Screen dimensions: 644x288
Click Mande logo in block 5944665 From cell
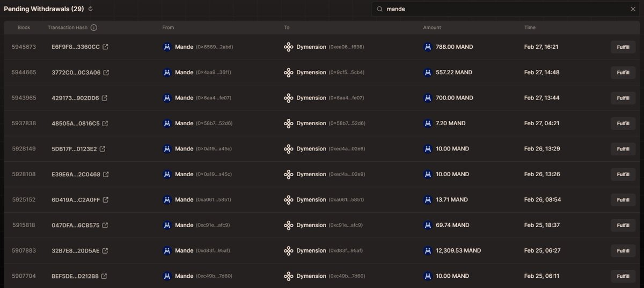tap(167, 73)
